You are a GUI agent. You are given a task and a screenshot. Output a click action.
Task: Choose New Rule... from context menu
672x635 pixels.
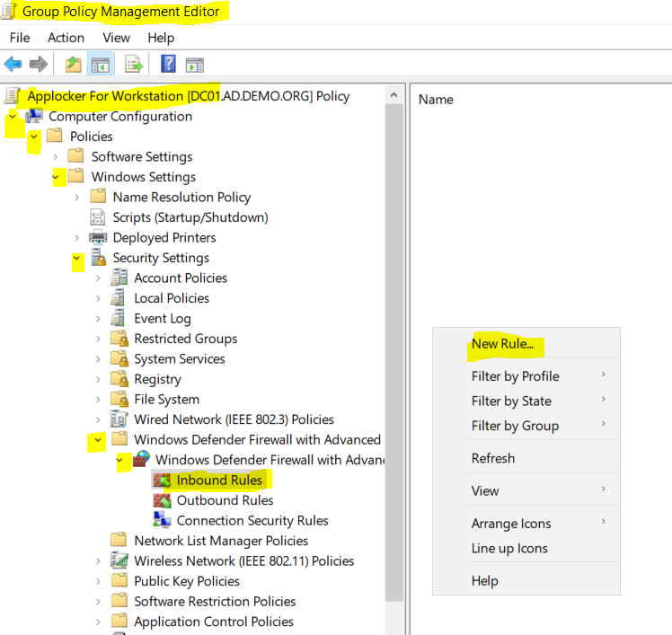coord(526,344)
